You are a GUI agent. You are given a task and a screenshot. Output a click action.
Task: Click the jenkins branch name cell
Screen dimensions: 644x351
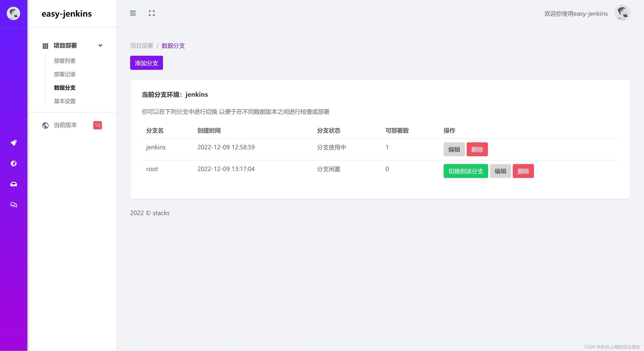pos(156,147)
